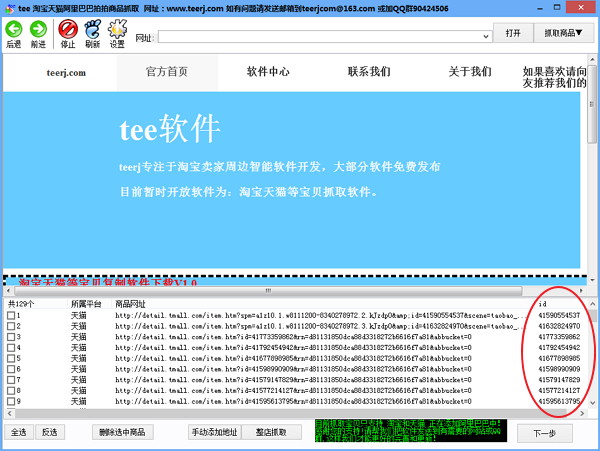Tick the checkbox for row 6
Image resolution: width=600 pixels, height=451 pixels.
[x=11, y=369]
